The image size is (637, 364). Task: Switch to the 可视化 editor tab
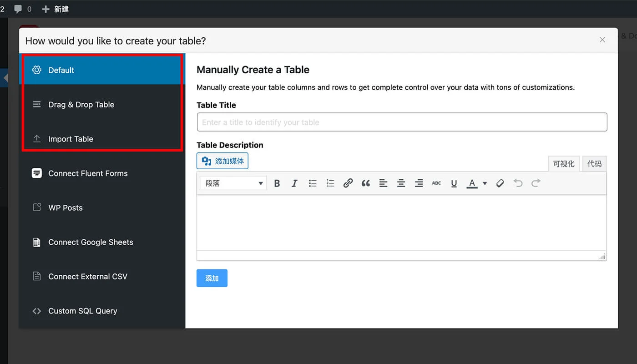tap(564, 164)
